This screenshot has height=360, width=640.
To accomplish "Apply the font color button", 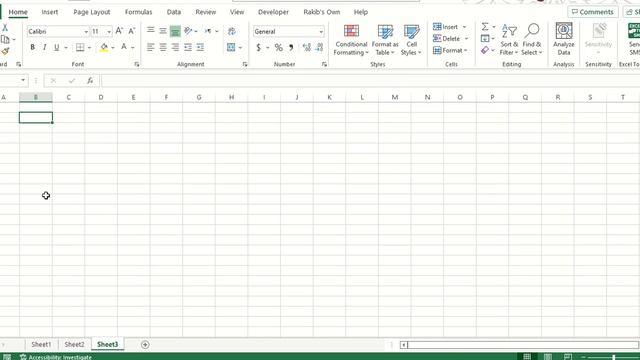I will coord(124,47).
